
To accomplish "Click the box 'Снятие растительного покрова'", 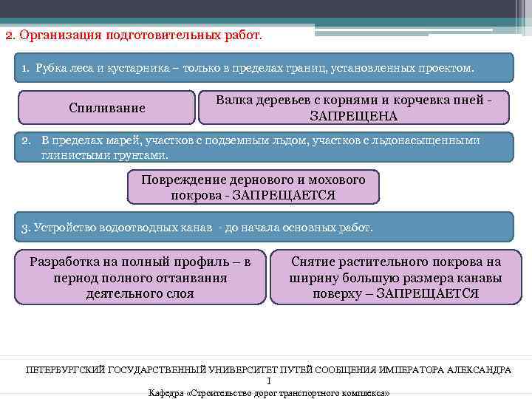I will point(395,277).
